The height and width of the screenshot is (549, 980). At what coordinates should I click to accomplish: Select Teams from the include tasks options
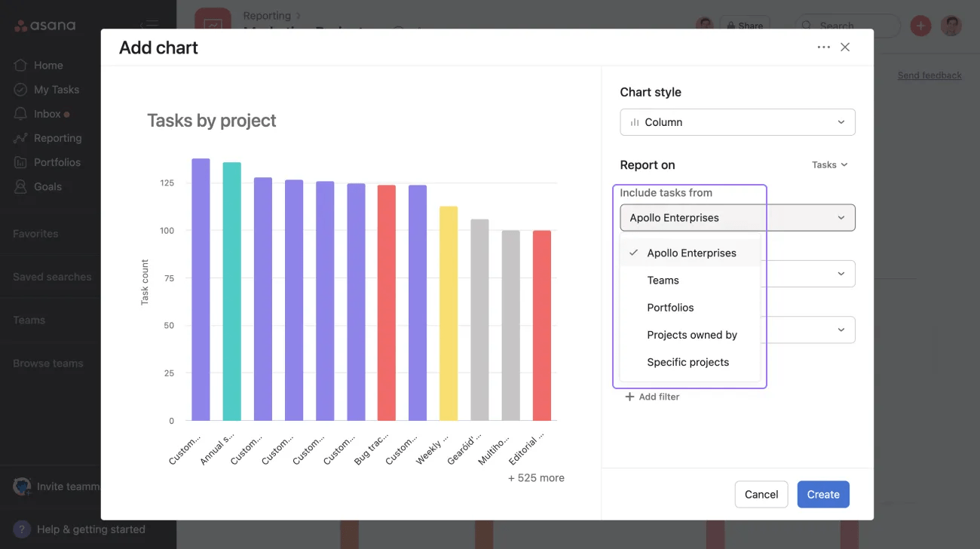click(x=663, y=280)
